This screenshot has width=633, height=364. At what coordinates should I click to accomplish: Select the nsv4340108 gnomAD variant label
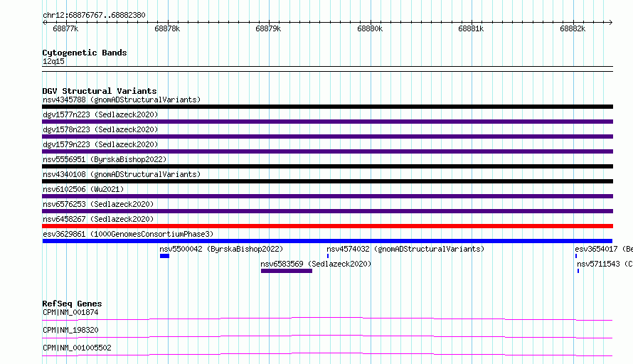point(122,174)
